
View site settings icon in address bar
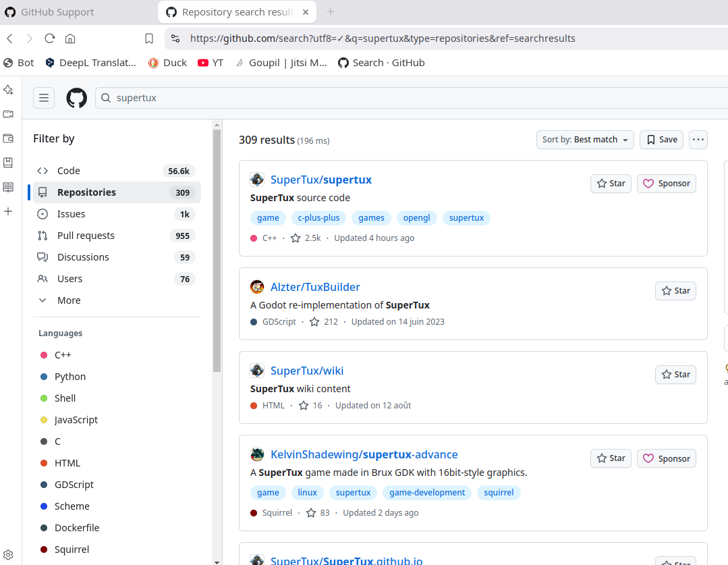click(x=175, y=38)
